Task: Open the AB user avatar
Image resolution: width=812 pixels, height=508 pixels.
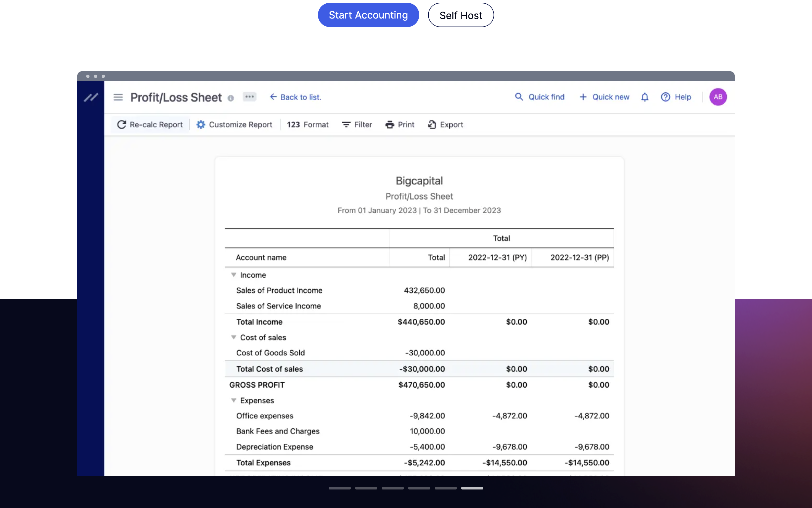Action: point(718,97)
